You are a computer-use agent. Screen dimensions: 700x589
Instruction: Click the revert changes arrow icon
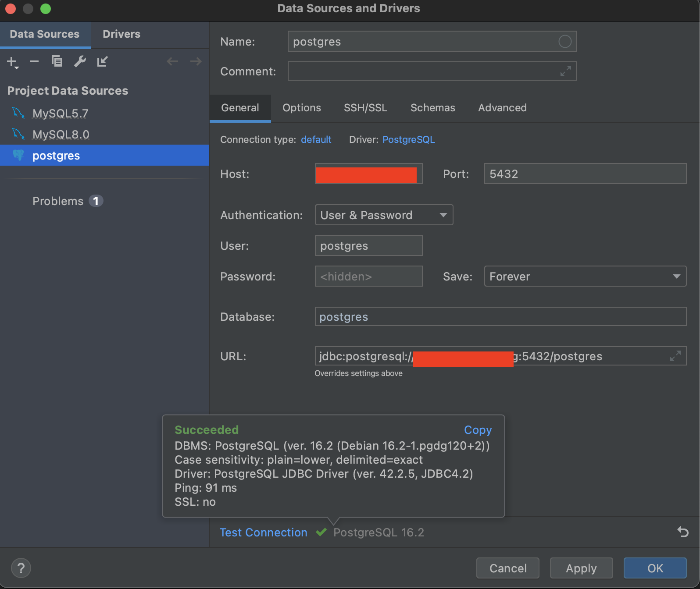682,532
